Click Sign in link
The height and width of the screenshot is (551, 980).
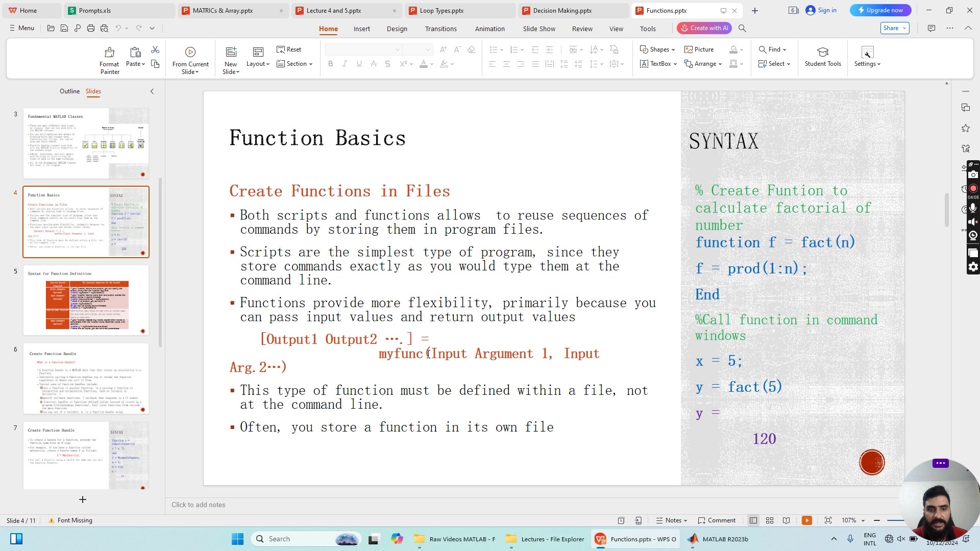(x=821, y=10)
